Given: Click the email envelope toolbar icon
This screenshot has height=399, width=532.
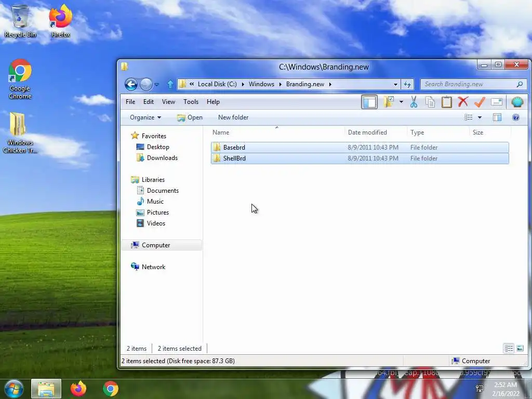Looking at the screenshot, I should [x=496, y=102].
